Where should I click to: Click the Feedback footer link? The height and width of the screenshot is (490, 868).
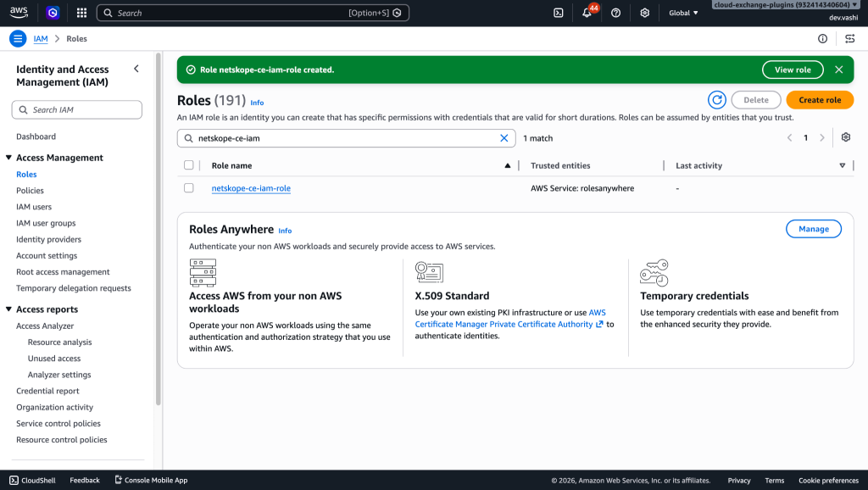(x=85, y=480)
